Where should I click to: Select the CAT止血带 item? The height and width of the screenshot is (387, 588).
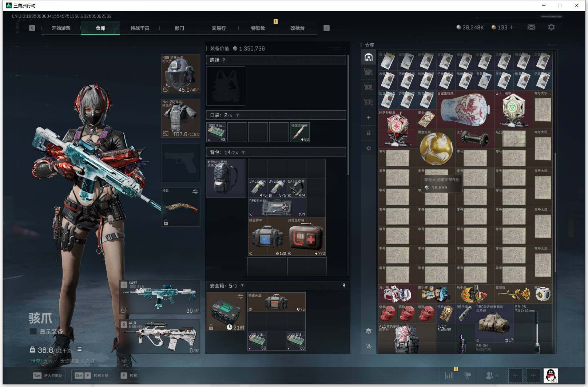(297, 188)
